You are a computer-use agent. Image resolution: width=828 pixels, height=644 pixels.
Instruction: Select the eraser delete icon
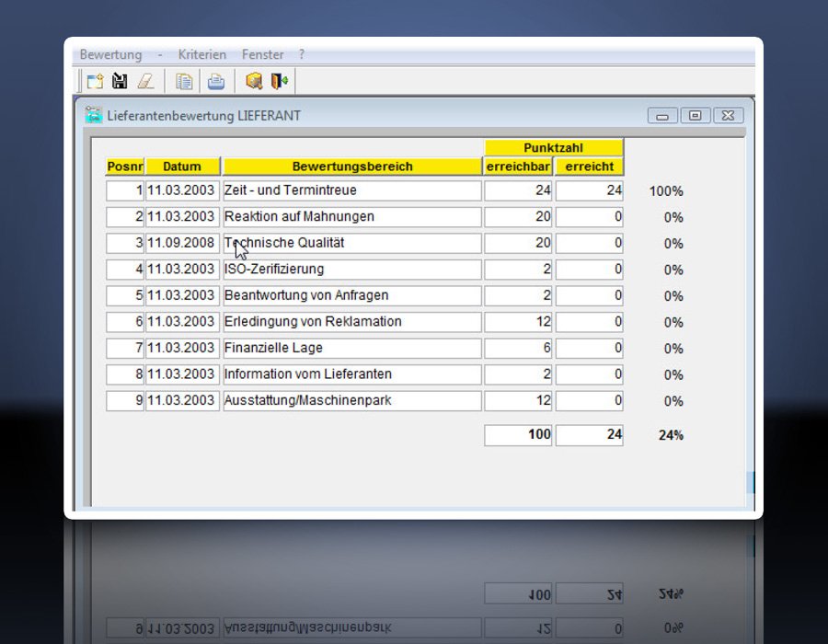click(145, 81)
